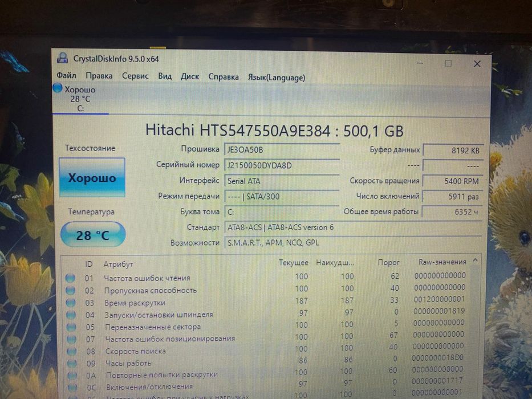Click the Атрибут column header
The height and width of the screenshot is (399, 532).
point(118,264)
